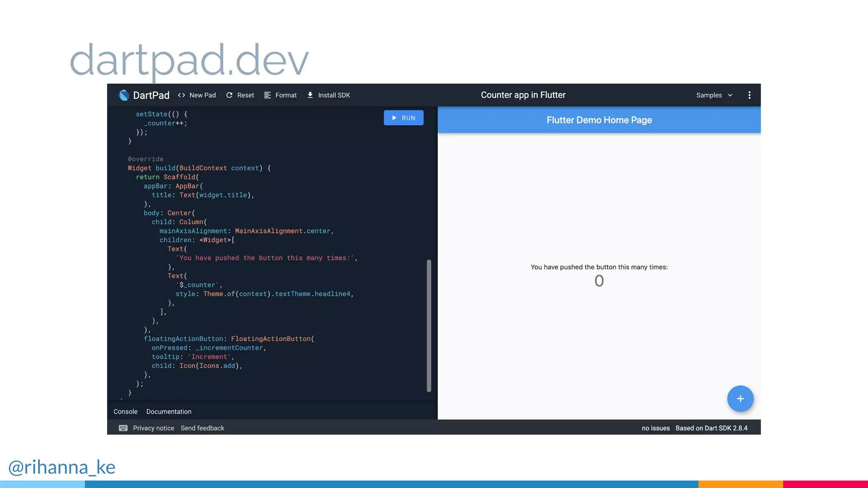Screen dimensions: 868x488
Task: Click the DartPad logo icon
Action: point(124,95)
